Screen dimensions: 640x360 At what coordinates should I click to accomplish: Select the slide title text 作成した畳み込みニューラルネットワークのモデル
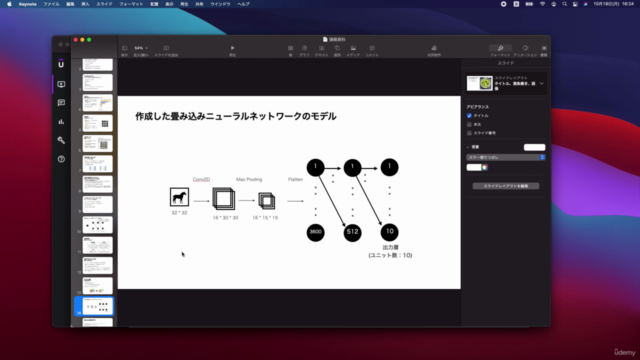pyautogui.click(x=236, y=116)
